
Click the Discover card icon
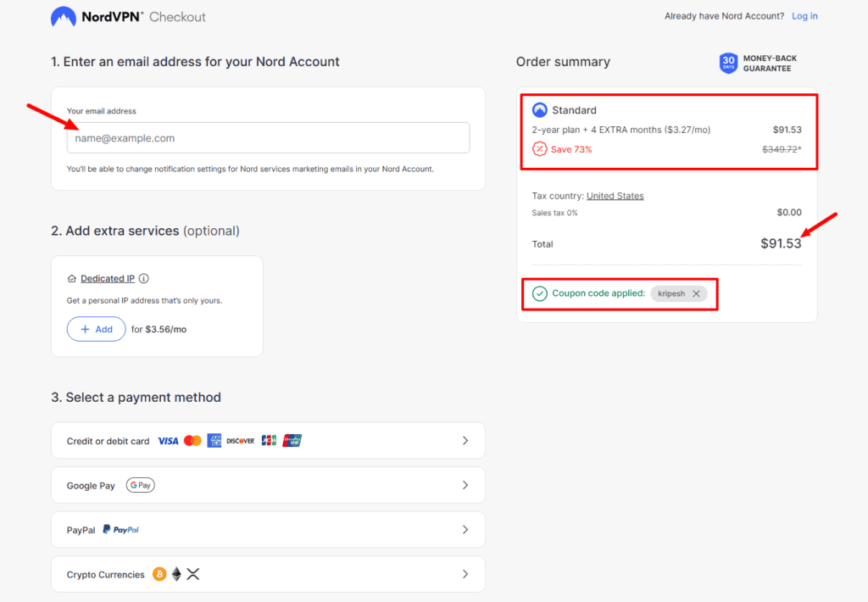coord(240,440)
